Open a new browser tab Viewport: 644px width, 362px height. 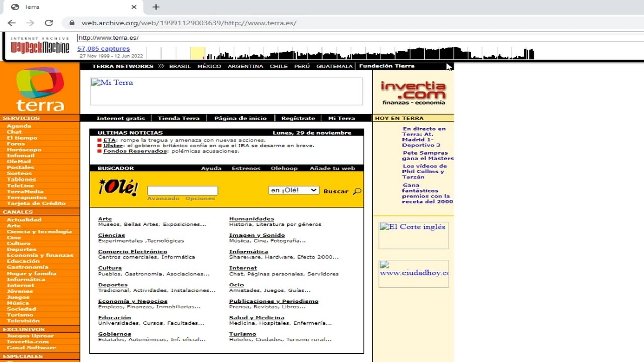coord(156,7)
